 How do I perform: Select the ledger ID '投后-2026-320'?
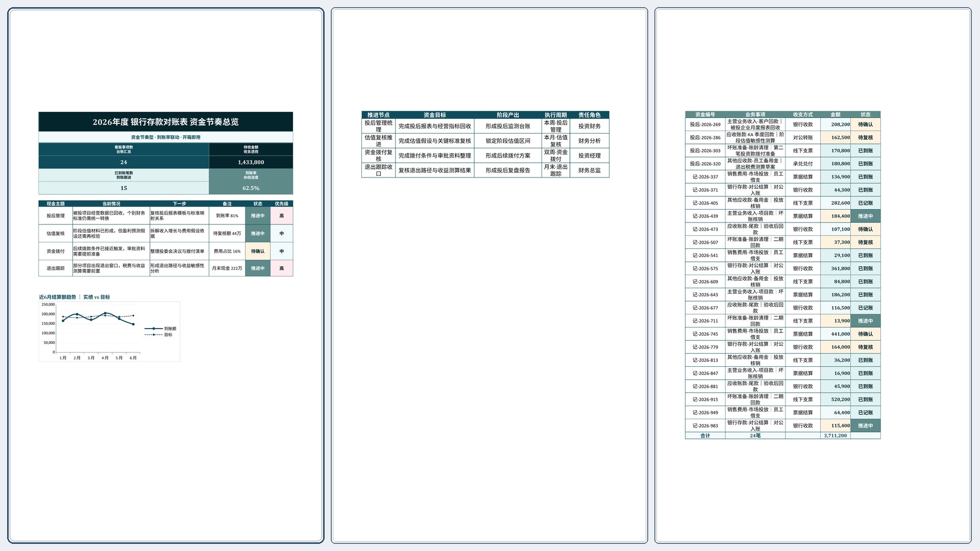pyautogui.click(x=705, y=164)
